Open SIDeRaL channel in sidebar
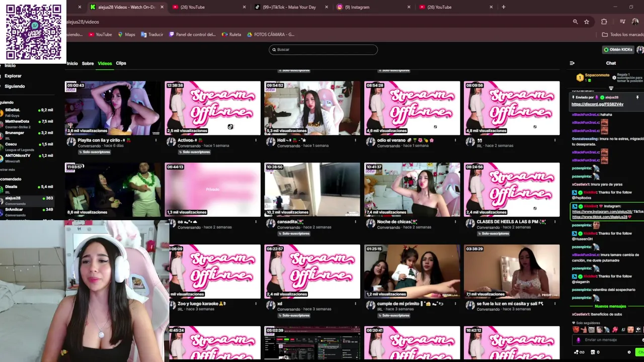Screen dimensions: 644x362 (x=28, y=112)
